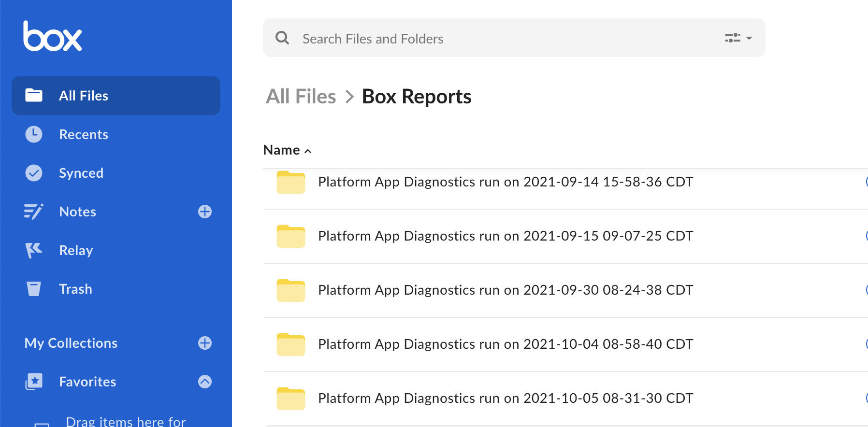The image size is (868, 427).
Task: Open folder icon for 2021-10-05 diagnostics
Action: click(291, 399)
